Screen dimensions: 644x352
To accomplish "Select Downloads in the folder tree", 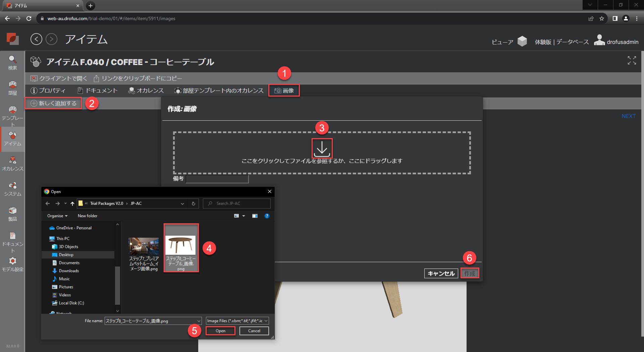I will tap(69, 271).
